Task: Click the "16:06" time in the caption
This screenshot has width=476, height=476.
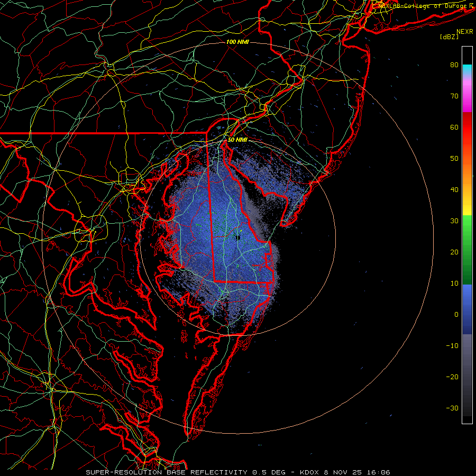Action: coord(379,472)
